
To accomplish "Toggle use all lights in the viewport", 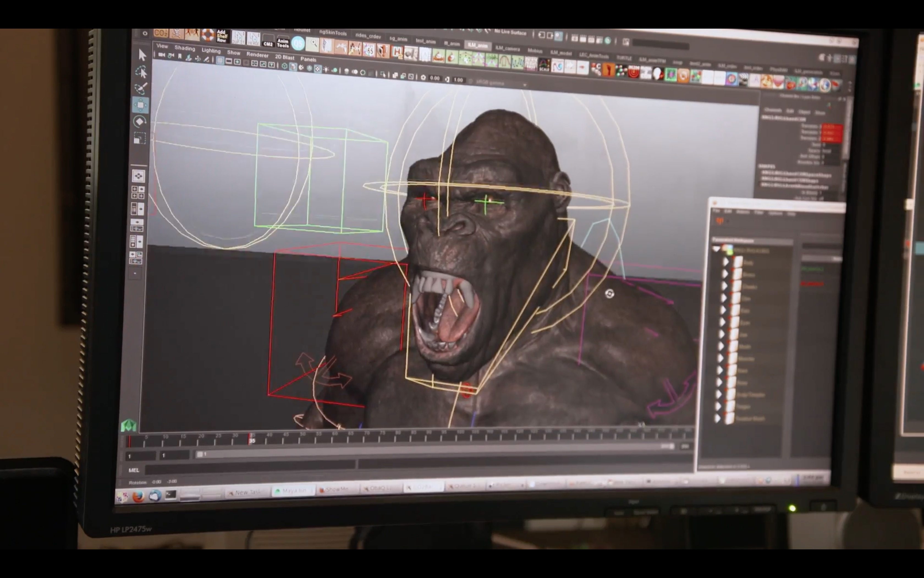I will pos(326,70).
